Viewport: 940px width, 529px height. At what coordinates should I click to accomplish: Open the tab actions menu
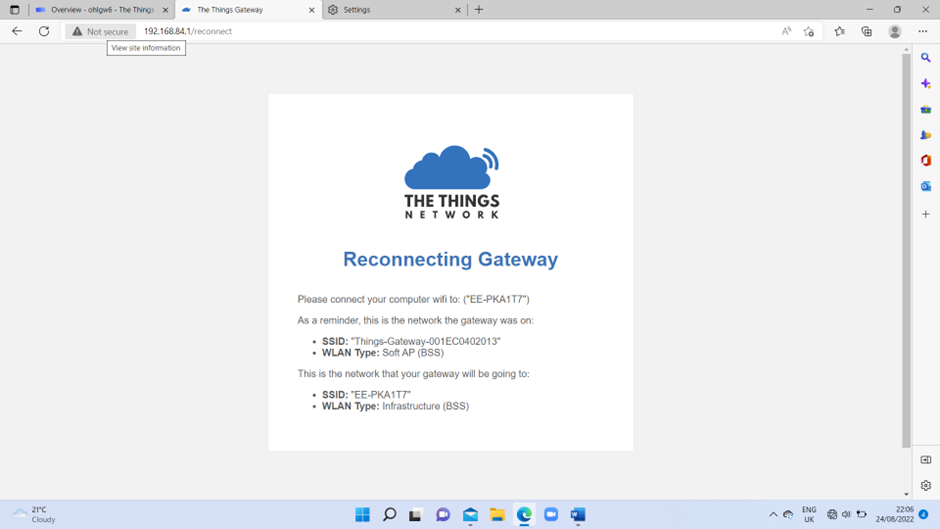pos(14,10)
